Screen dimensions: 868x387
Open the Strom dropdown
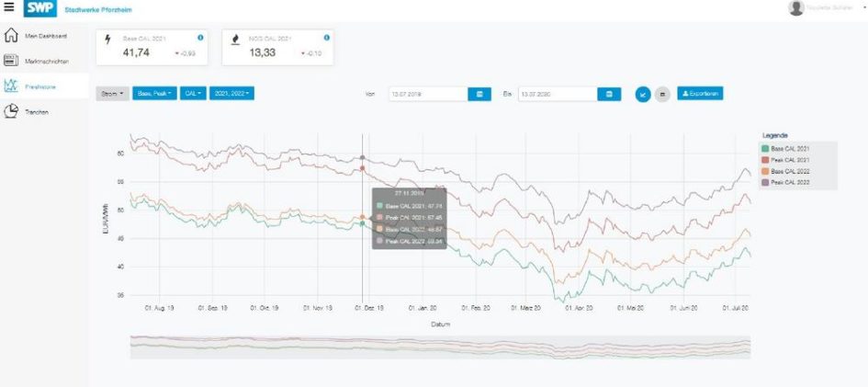tap(112, 94)
